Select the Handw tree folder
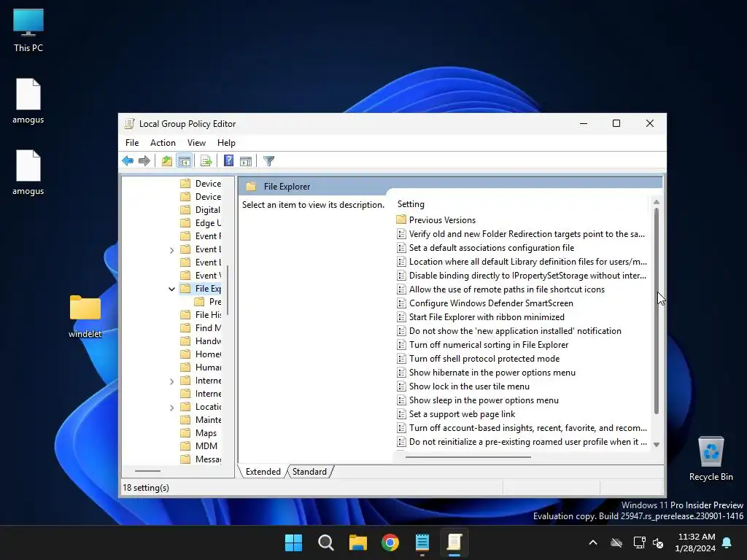747x560 pixels. coord(201,341)
